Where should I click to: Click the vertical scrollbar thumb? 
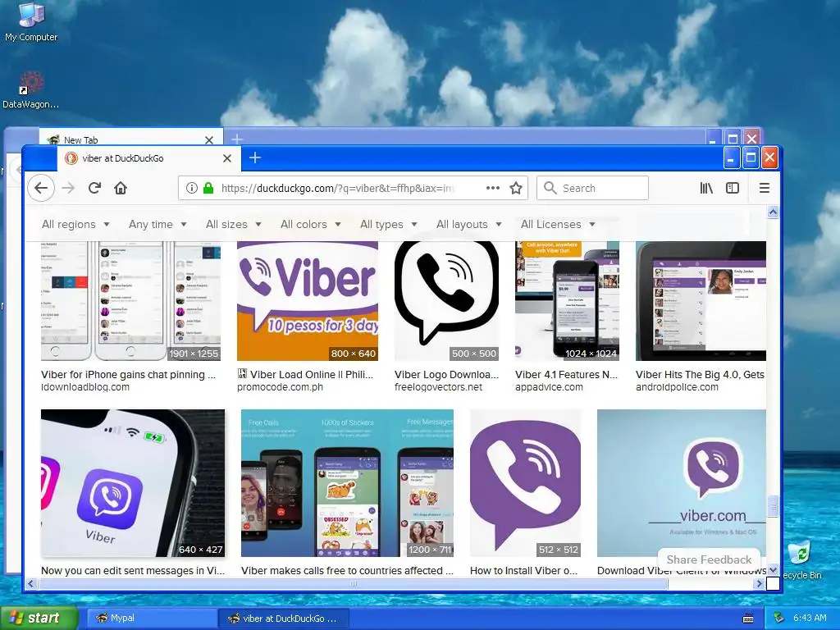[x=773, y=507]
